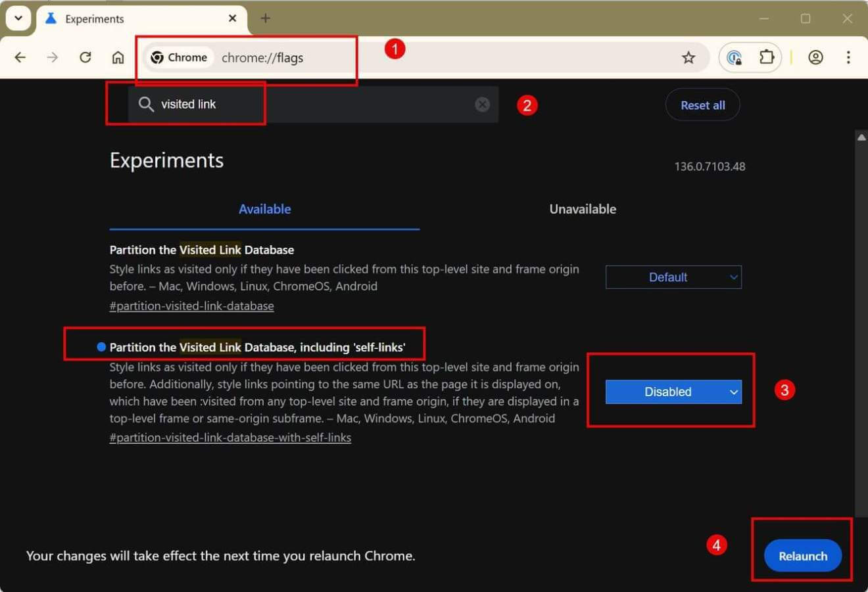Bookmark this page with star icon
The height and width of the screenshot is (592, 868).
pos(688,57)
